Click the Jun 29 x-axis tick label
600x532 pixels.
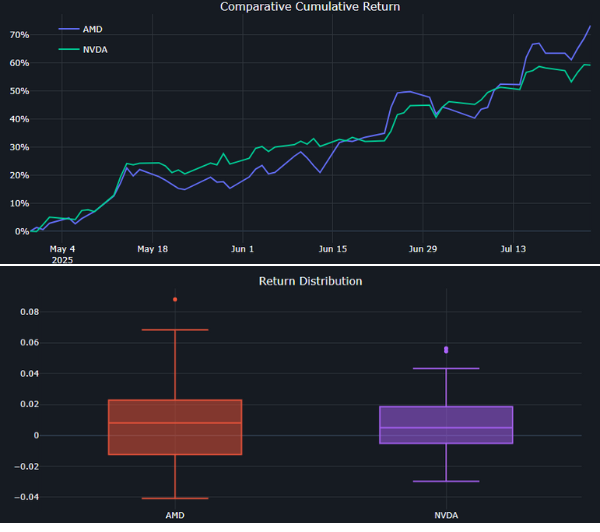pyautogui.click(x=423, y=249)
